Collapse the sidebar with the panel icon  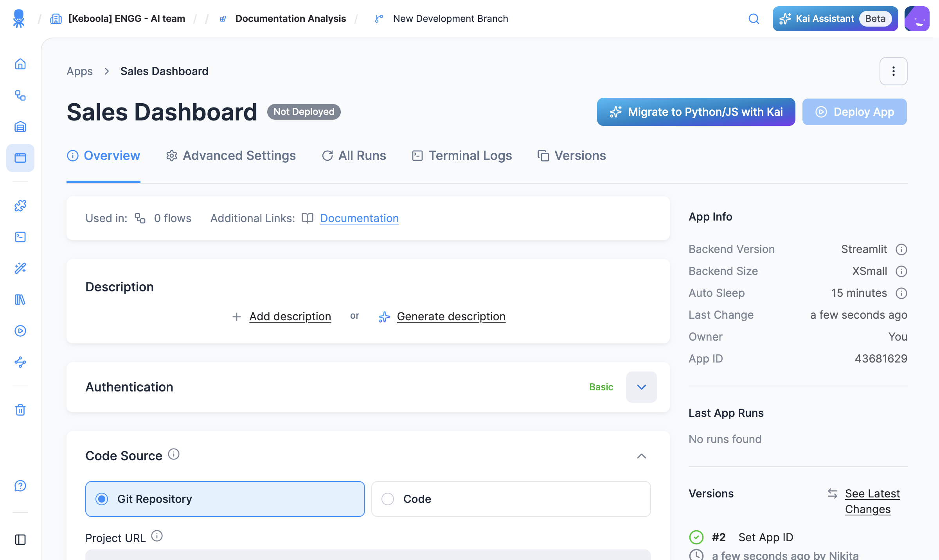click(20, 540)
